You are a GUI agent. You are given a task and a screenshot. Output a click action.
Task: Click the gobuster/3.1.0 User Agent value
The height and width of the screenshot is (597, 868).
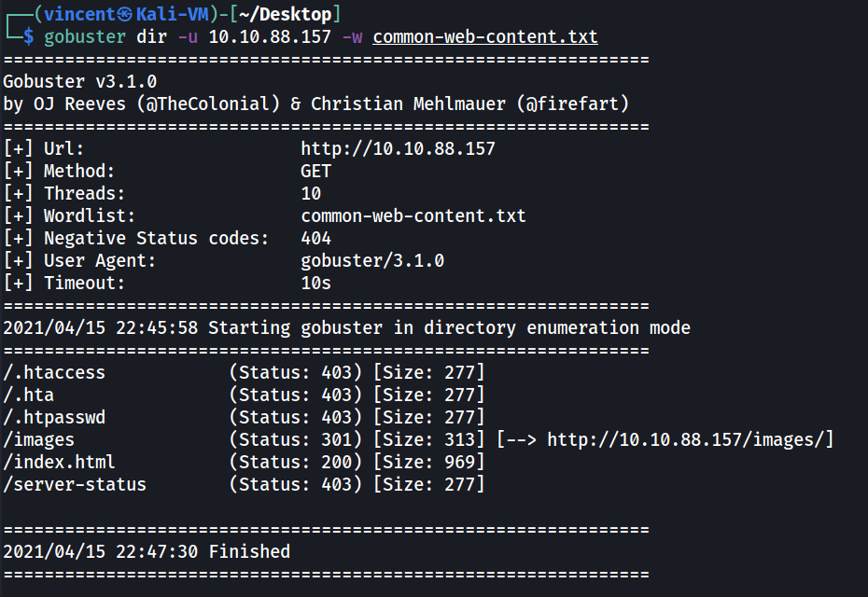click(372, 261)
